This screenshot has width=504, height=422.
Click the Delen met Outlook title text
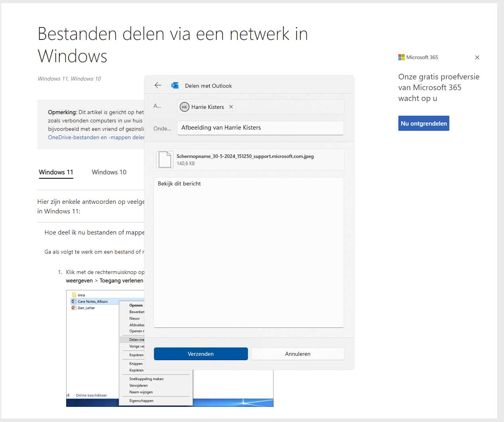coord(208,86)
